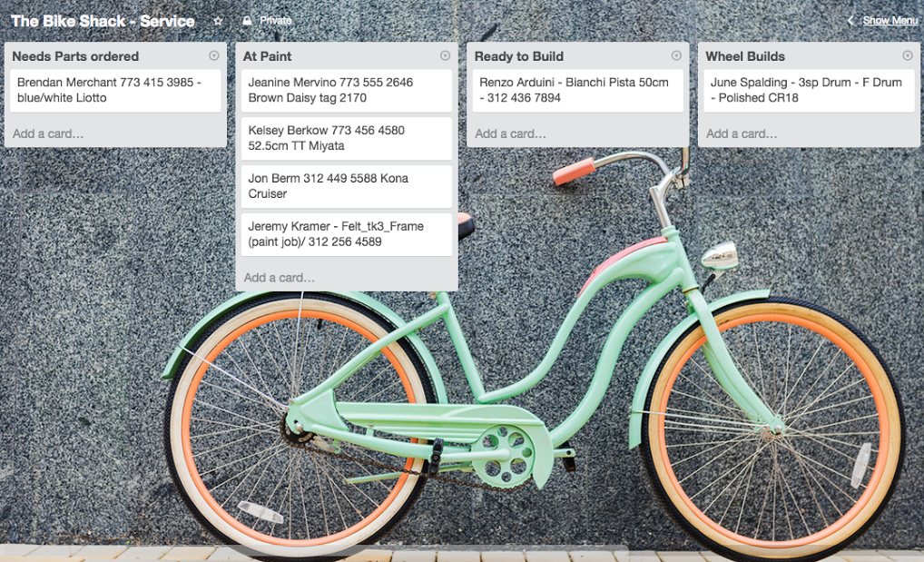Open Jeremy Kramer Felt_tk3_Frame card
The width and height of the screenshot is (924, 562).
pos(347,235)
